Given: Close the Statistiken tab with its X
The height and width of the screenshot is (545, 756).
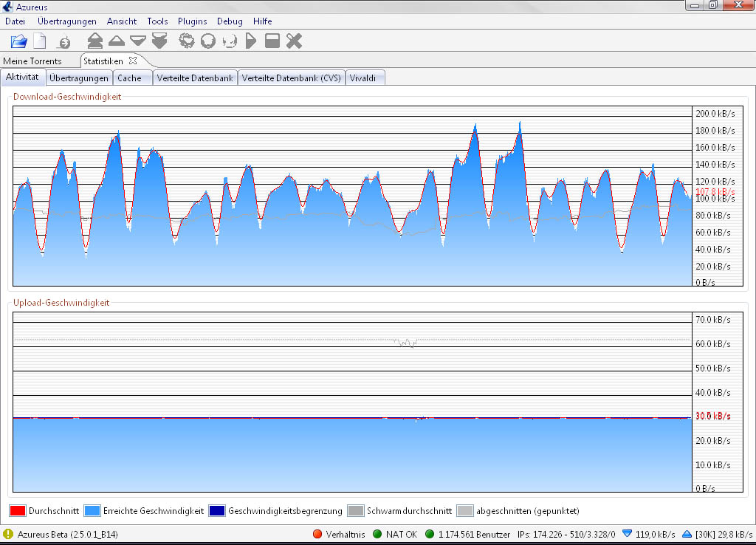Looking at the screenshot, I should coord(133,61).
